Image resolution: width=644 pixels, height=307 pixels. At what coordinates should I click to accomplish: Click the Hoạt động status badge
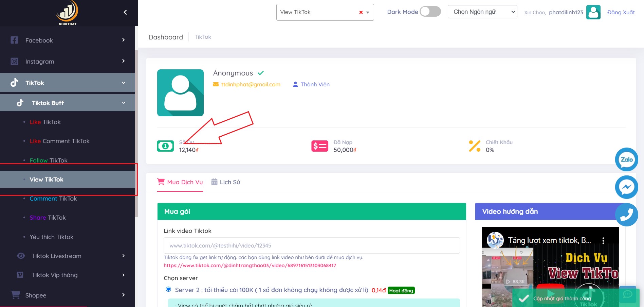click(x=401, y=291)
